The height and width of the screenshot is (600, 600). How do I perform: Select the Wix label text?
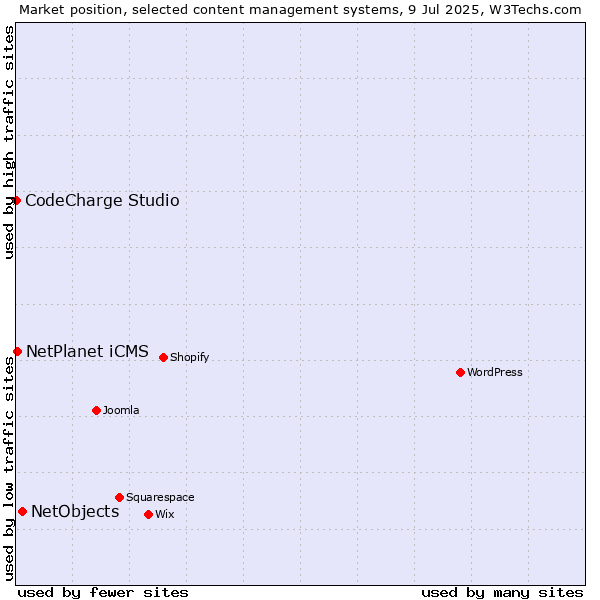(165, 514)
